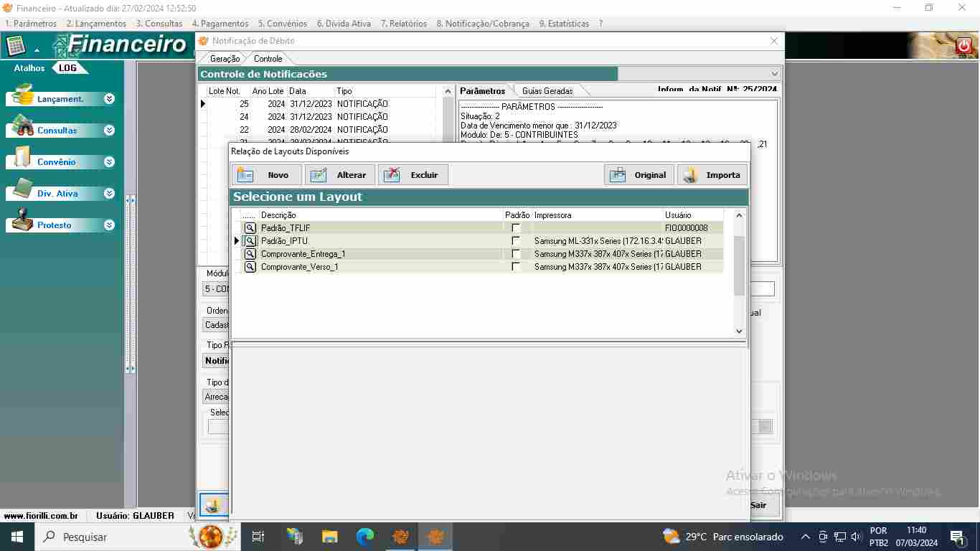Open the calculator icon next to Financeiro logo
Viewport: 980px width, 551px height.
16,46
